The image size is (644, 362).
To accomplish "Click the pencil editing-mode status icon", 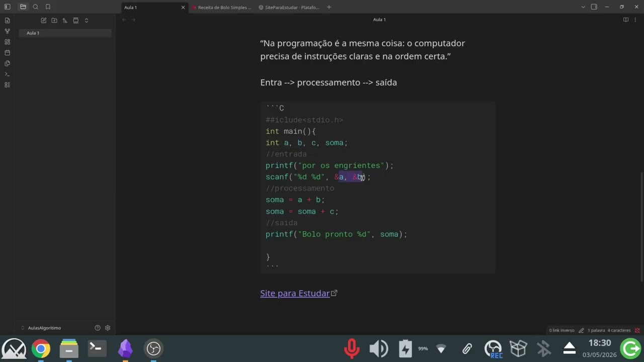I will click(582, 330).
